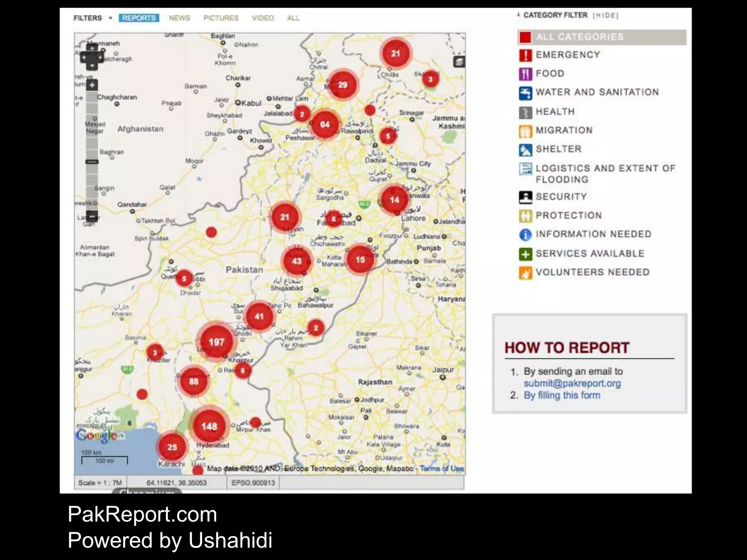Switch to the All filter tab
This screenshot has height=560, width=747.
pyautogui.click(x=293, y=18)
